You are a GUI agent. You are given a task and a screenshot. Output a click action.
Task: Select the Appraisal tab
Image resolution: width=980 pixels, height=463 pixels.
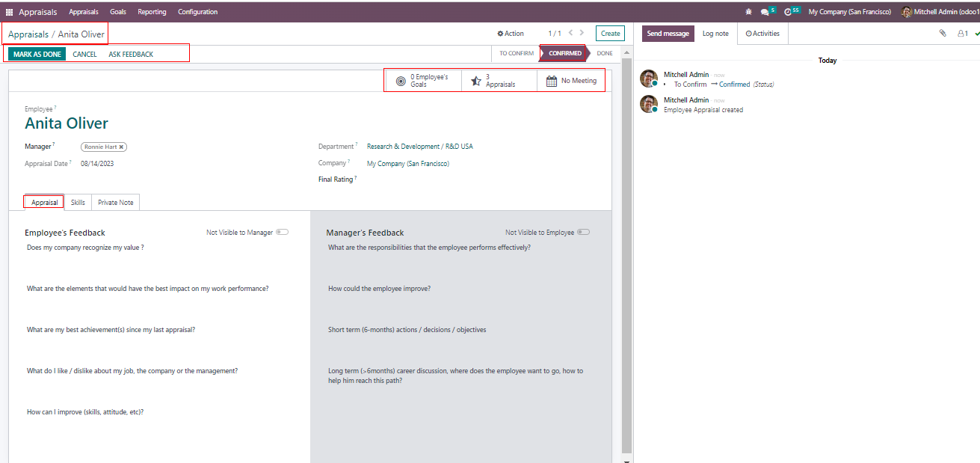tap(45, 203)
